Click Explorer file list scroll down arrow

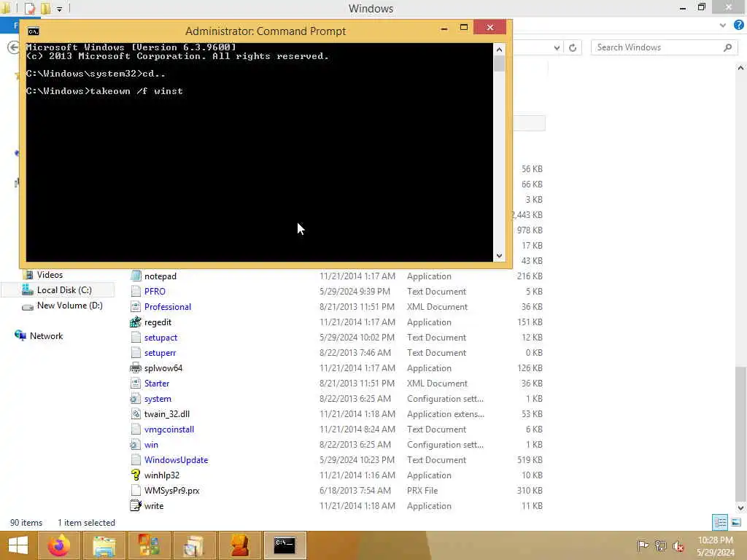coord(740,507)
